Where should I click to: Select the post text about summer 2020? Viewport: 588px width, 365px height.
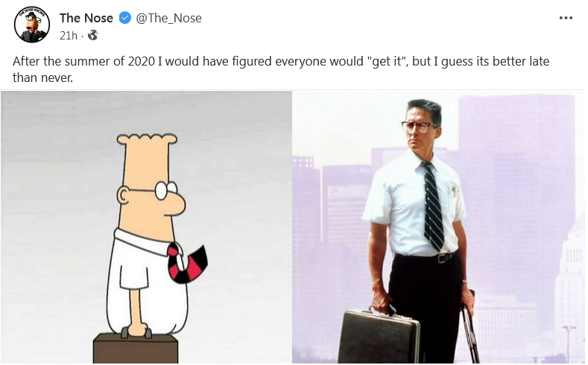point(281,69)
